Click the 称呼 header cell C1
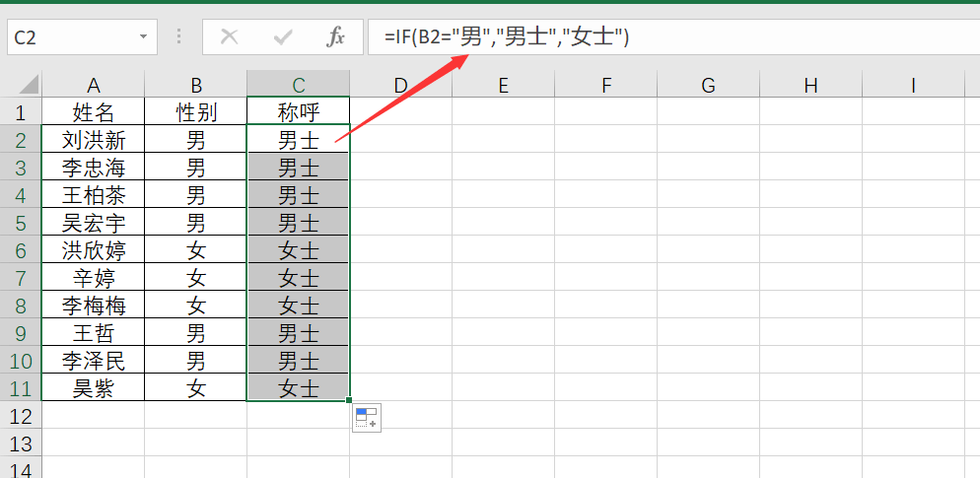Screen dimensions: 980x478 pyautogui.click(x=298, y=112)
